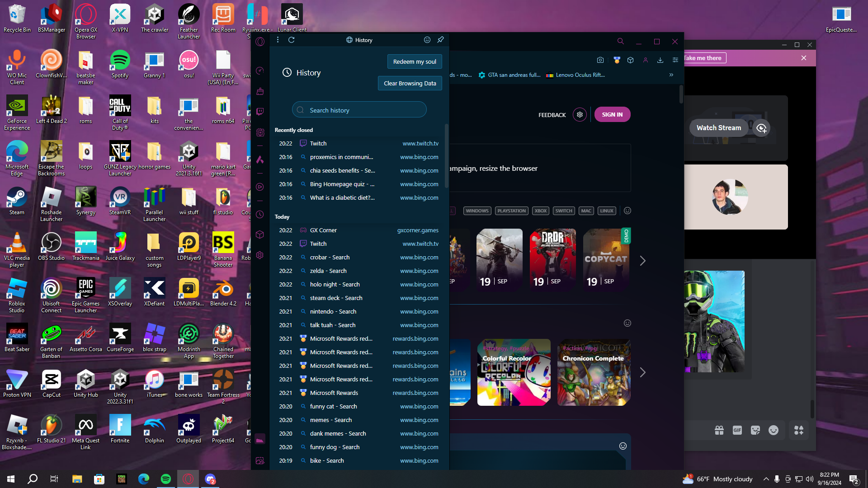
Task: Open GX Cleaner broom sidebar icon
Action: pyautogui.click(x=260, y=91)
